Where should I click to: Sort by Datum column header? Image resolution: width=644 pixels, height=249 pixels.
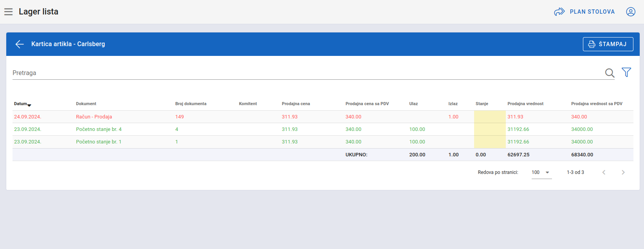(x=22, y=104)
